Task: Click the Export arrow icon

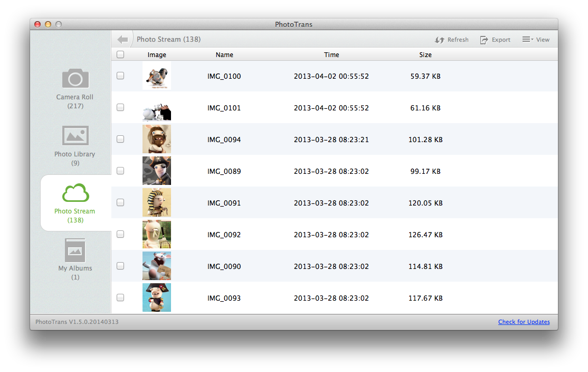Action: tap(484, 40)
